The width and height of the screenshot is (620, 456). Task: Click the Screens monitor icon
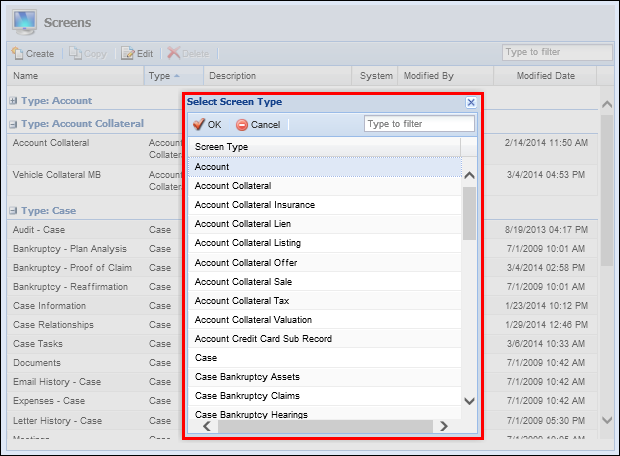point(24,22)
